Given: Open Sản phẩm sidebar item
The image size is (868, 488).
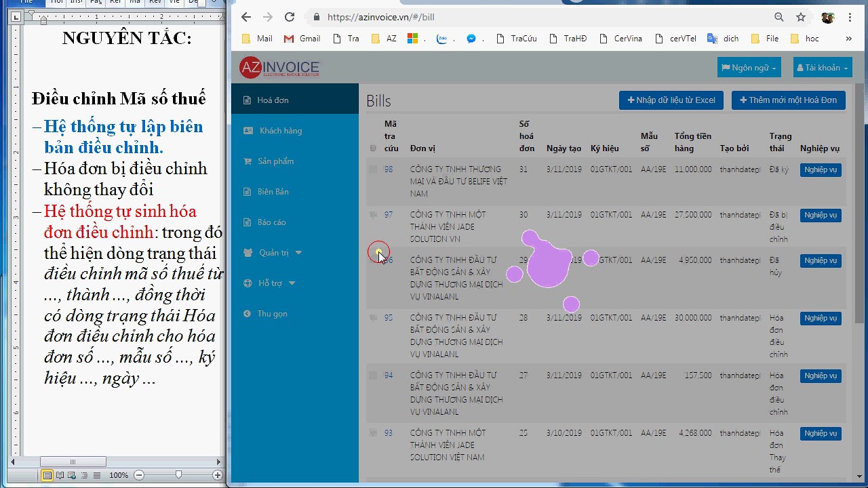Looking at the screenshot, I should 294,161.
